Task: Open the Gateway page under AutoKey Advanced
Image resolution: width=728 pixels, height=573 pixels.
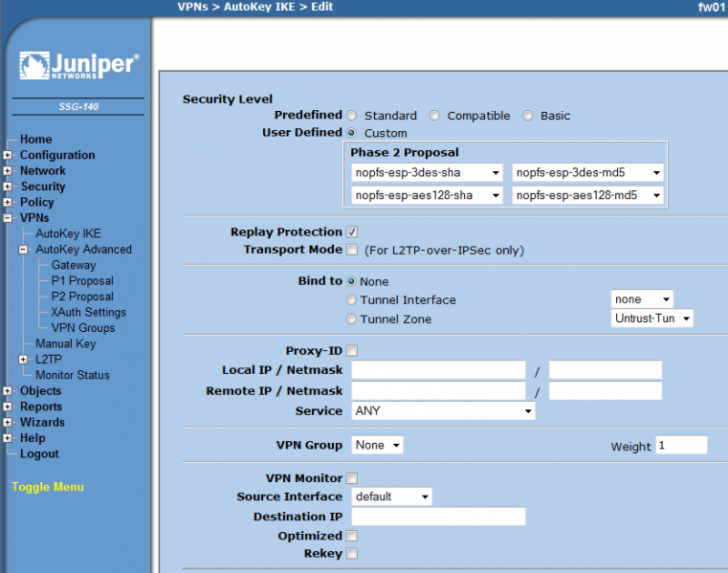Action: 74,265
